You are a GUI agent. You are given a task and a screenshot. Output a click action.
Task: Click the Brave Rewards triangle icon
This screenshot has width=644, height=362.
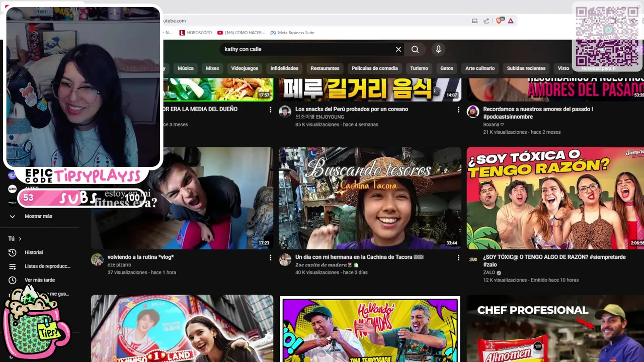pos(511,21)
